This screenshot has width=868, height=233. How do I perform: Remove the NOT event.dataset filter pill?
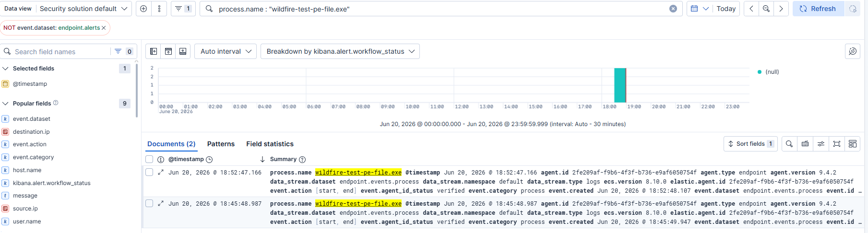point(104,28)
